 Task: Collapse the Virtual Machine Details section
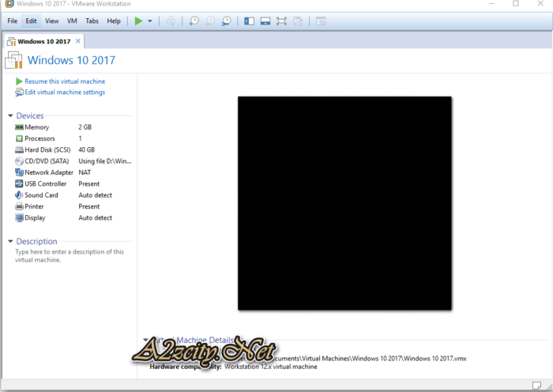[145, 340]
